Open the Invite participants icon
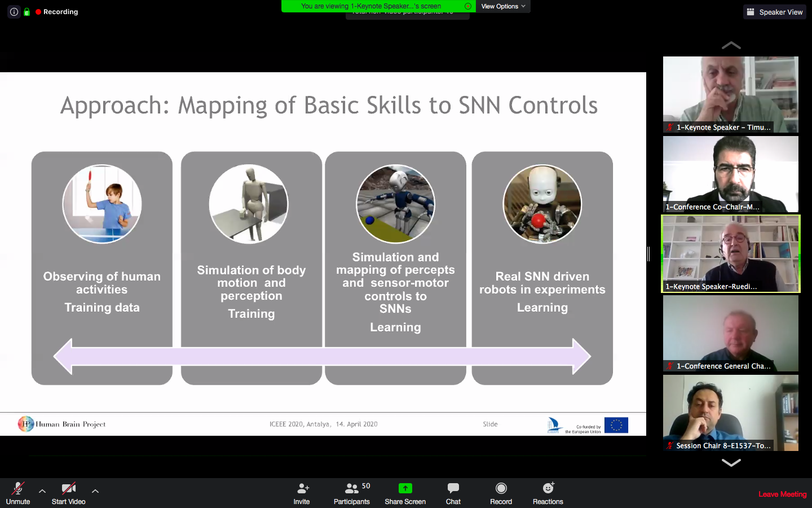Viewport: 812px width, 508px height. pos(302,489)
